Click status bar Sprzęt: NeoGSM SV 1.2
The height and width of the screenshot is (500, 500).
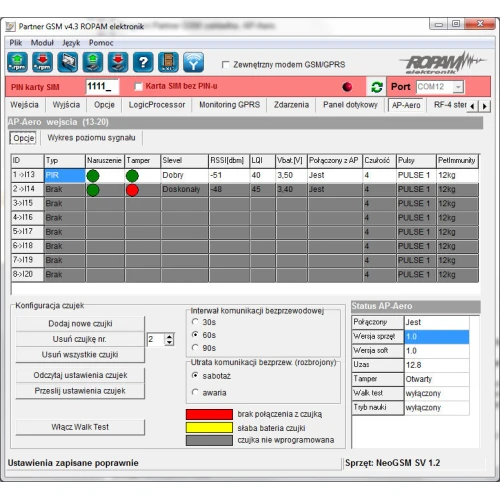click(392, 463)
